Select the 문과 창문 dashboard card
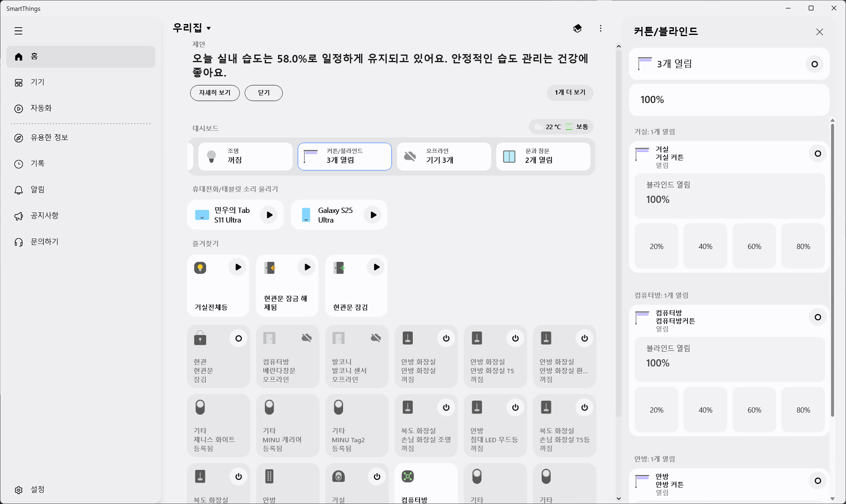 pos(543,156)
